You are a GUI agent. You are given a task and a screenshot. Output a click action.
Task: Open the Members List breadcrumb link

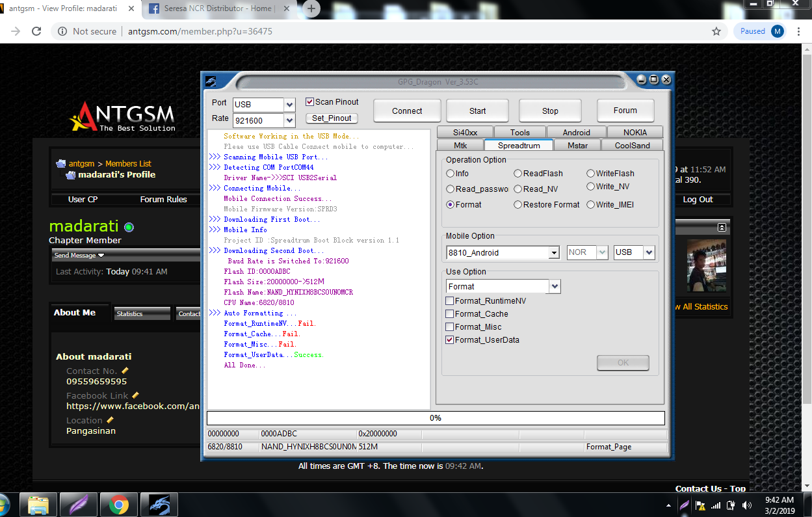[128, 164]
